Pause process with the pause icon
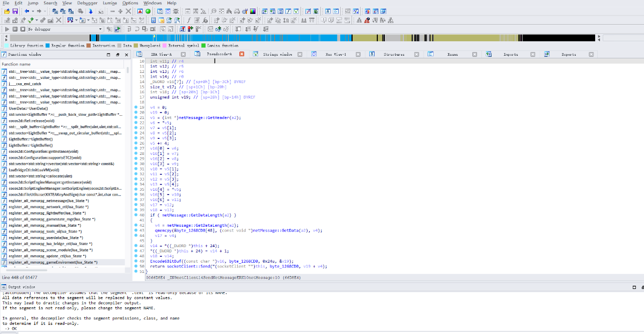 coord(15,29)
